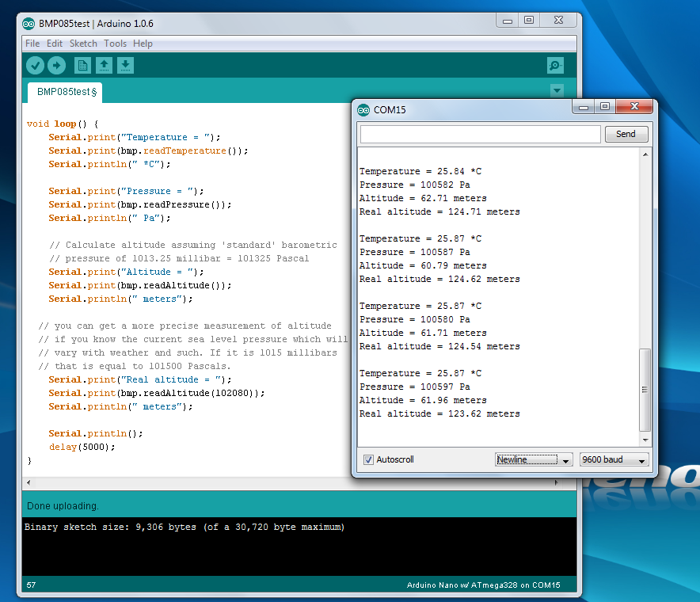Maximize the Arduino BMP085test window
Viewport: 700px width, 602px height.
pos(529,21)
